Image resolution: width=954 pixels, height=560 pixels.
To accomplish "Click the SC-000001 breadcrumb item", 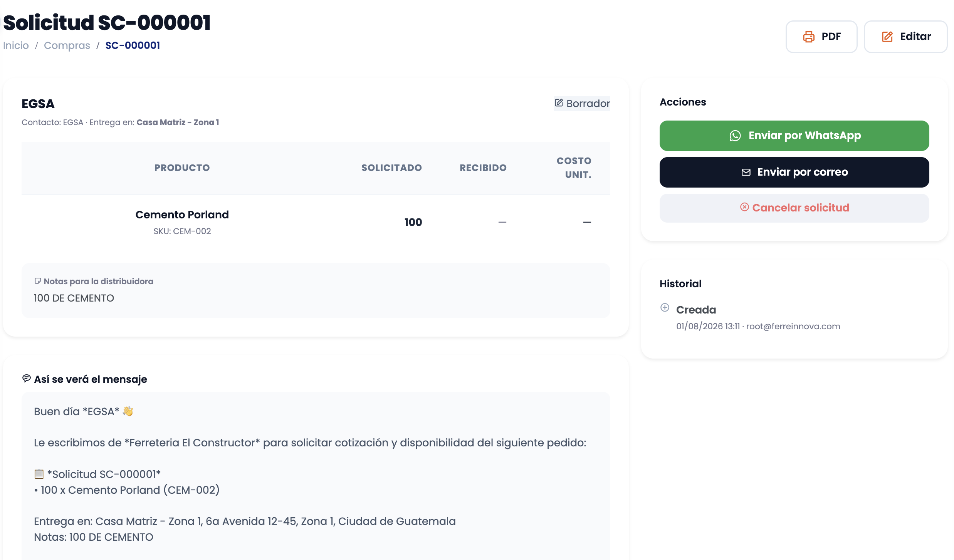I will [133, 45].
